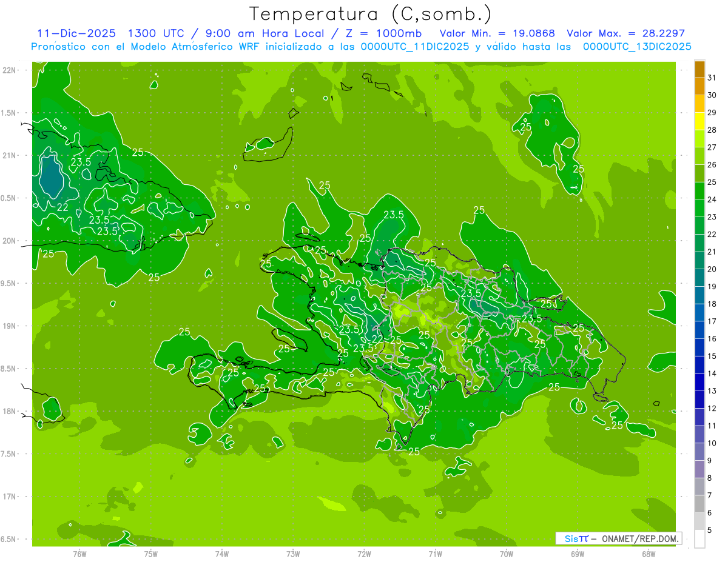Pick the teal legend swatch between 19 and 20
728x562 pixels.
tap(699, 278)
